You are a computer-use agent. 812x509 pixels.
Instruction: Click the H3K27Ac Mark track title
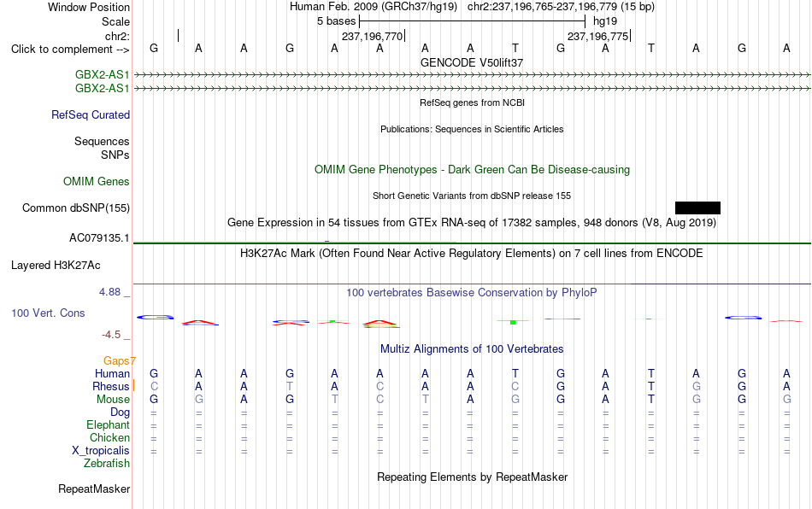[x=472, y=254]
